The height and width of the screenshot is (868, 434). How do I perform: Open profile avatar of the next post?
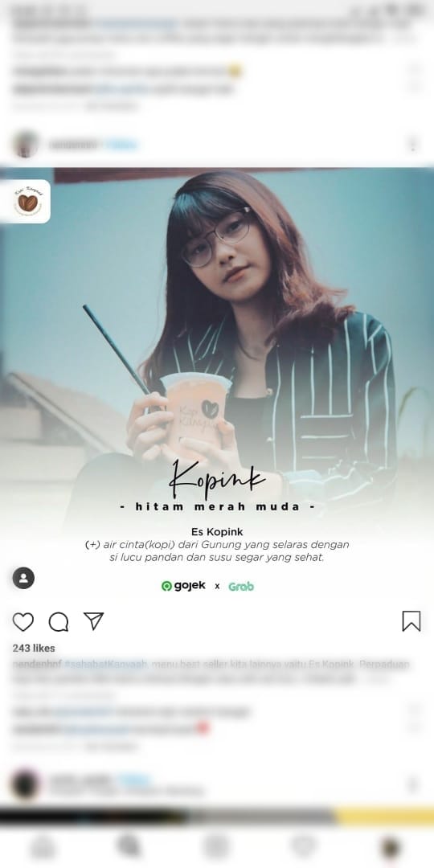click(26, 784)
